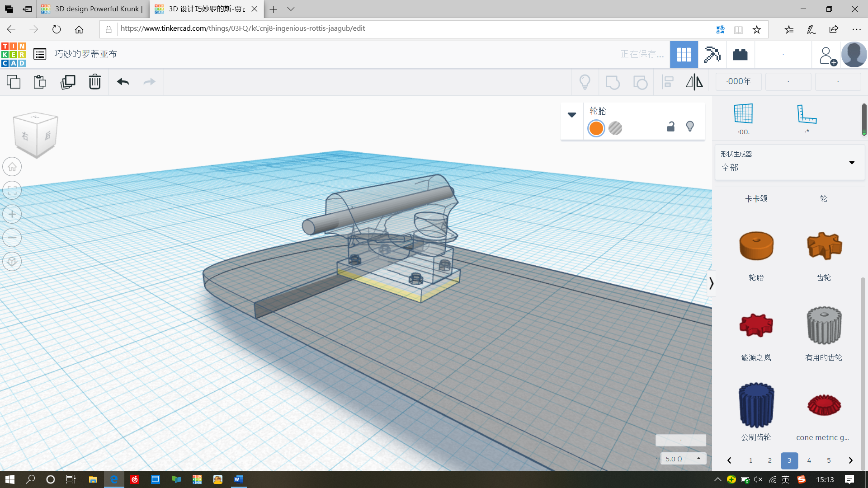Copy the selected shape
Screen dimensions: 868x488
pyautogui.click(x=14, y=82)
